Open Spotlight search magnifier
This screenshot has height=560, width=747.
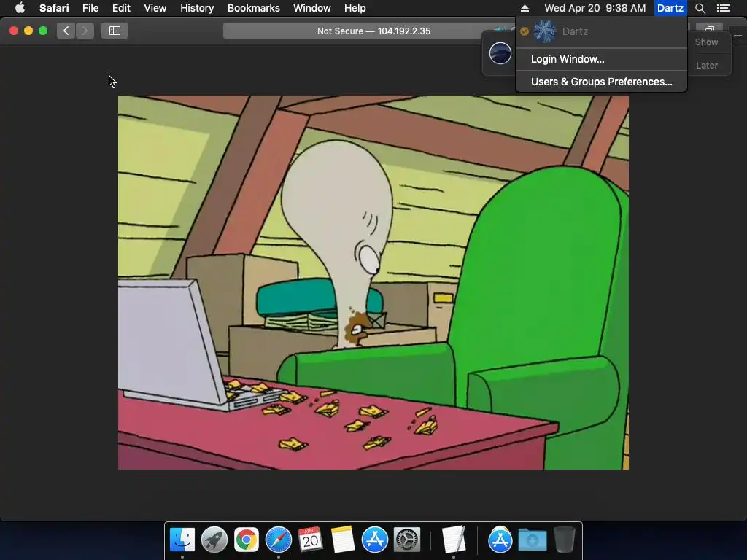pos(700,8)
